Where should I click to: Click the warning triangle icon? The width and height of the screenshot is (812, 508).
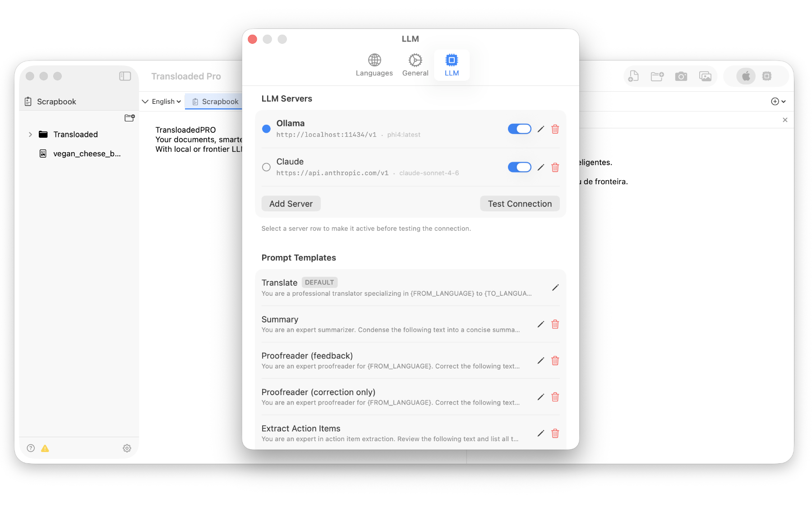tap(45, 448)
